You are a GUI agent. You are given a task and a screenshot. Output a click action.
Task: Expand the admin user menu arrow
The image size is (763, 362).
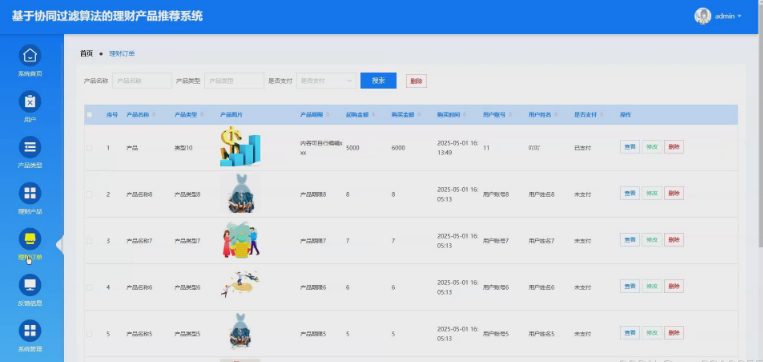tap(740, 16)
